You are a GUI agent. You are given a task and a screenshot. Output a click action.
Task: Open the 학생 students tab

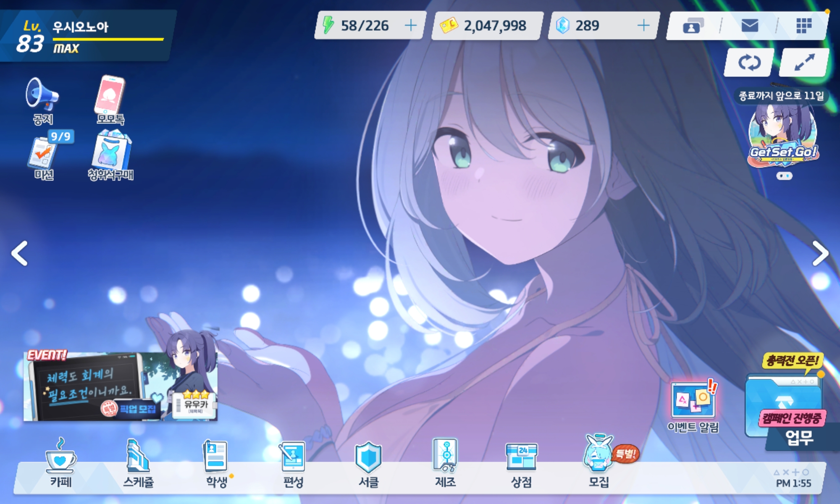click(x=216, y=464)
